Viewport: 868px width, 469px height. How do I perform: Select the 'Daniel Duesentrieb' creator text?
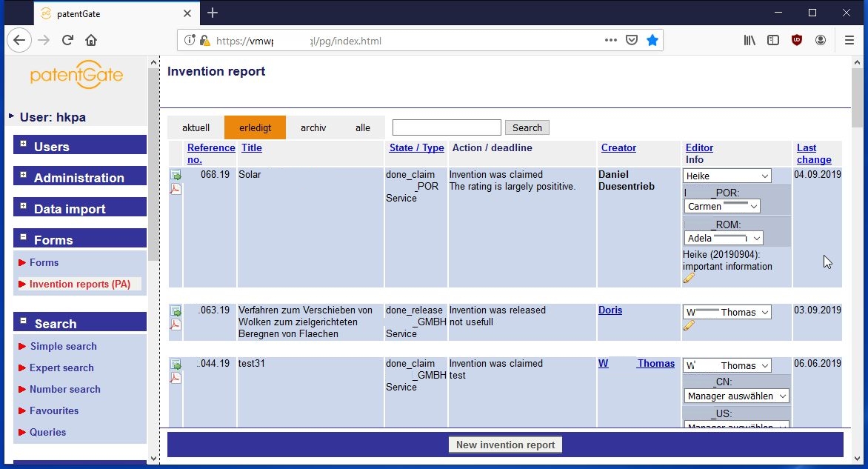pos(626,181)
